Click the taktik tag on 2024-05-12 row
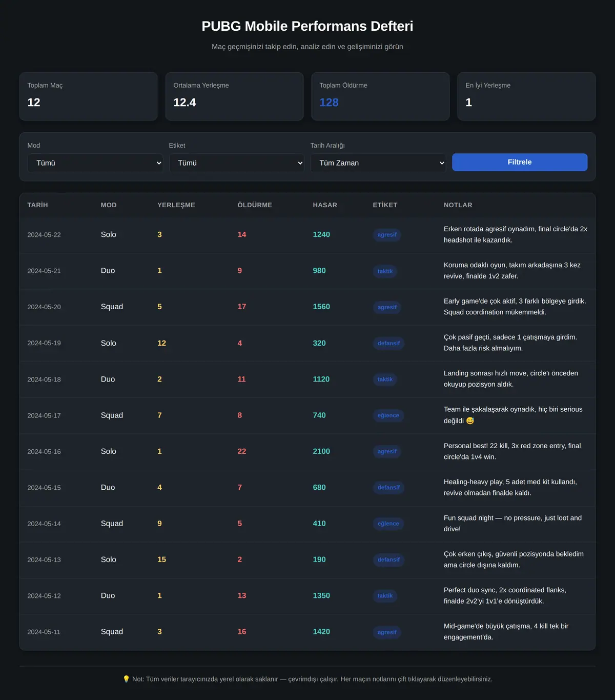This screenshot has width=615, height=700. click(385, 596)
